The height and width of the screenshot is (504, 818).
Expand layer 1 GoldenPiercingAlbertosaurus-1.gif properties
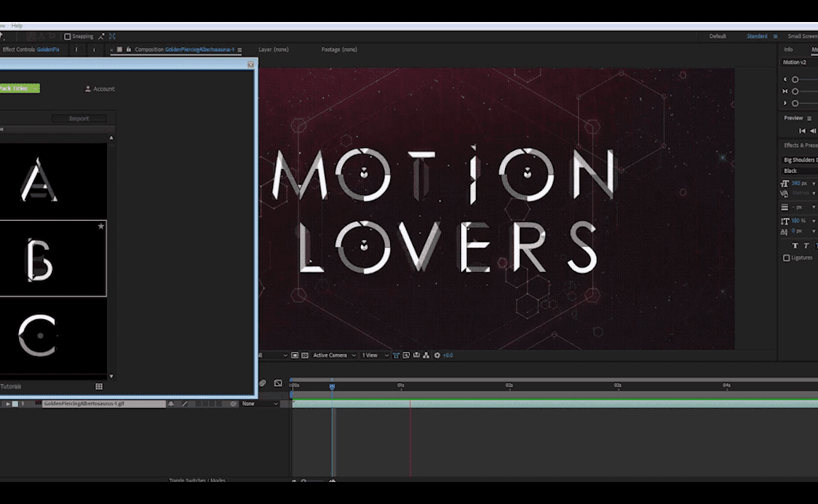[x=7, y=404]
